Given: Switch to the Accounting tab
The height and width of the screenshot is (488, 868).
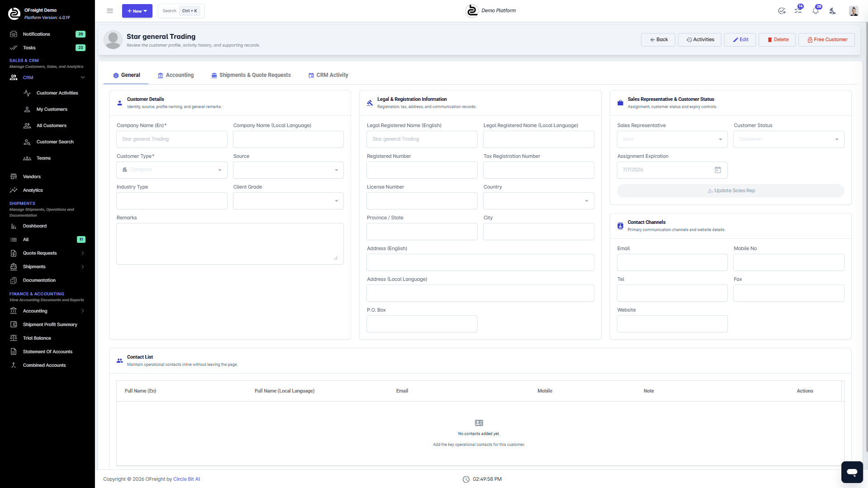Looking at the screenshot, I should [x=175, y=75].
